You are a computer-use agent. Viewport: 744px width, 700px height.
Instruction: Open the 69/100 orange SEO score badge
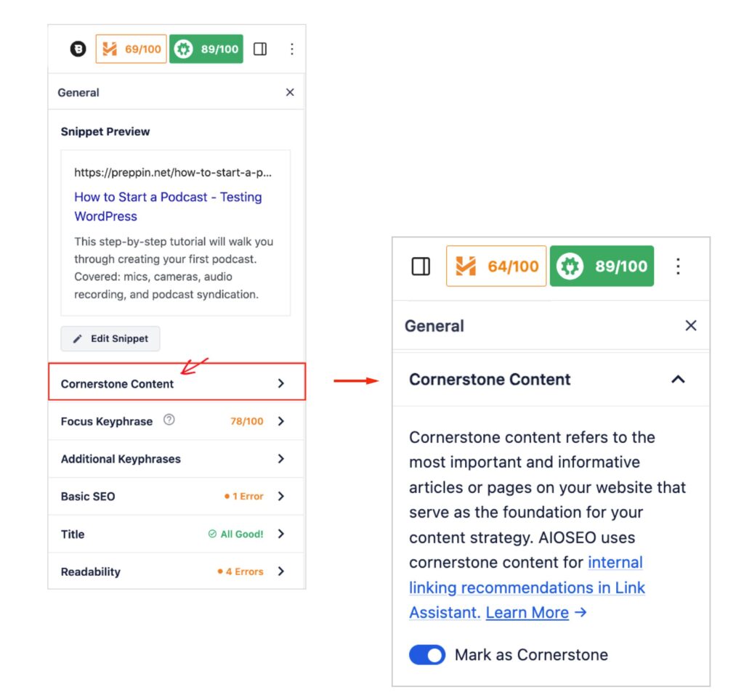click(x=132, y=49)
